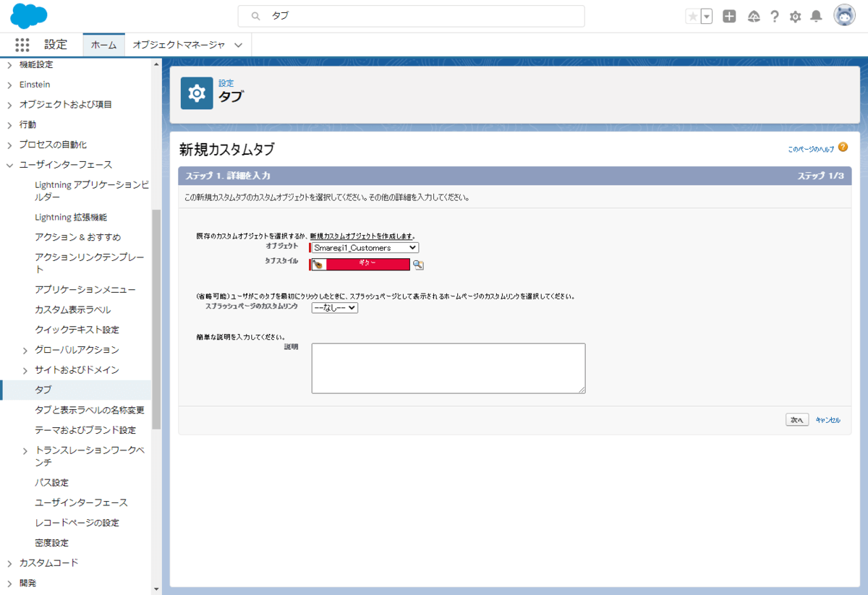Open このページのヘルプ help icon

point(843,147)
